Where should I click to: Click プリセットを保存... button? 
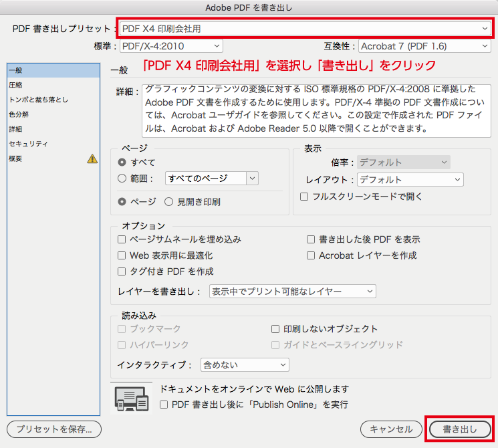click(x=54, y=429)
